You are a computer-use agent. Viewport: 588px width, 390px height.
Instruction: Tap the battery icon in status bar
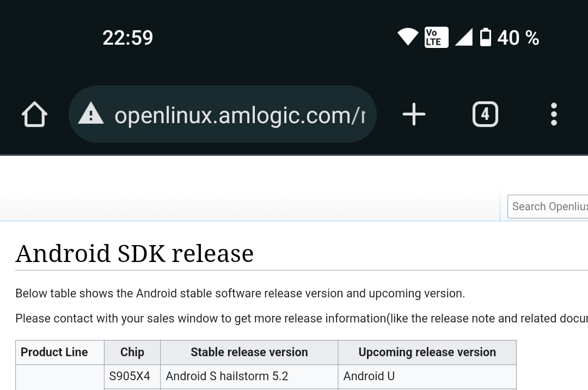pyautogui.click(x=486, y=37)
